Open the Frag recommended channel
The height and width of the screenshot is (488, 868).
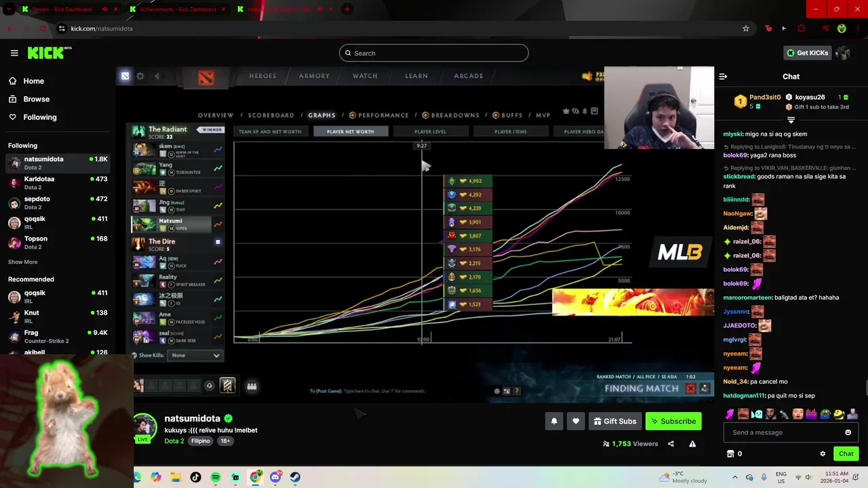pos(58,336)
